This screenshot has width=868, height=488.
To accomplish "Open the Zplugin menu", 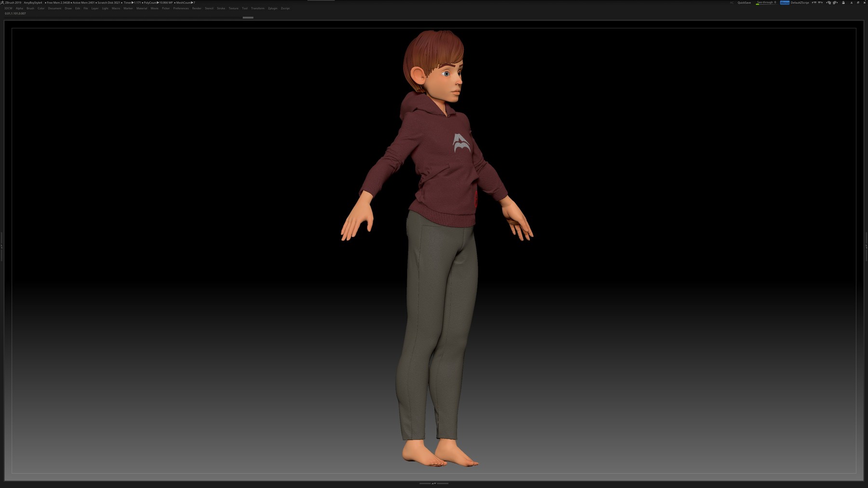I will click(272, 8).
